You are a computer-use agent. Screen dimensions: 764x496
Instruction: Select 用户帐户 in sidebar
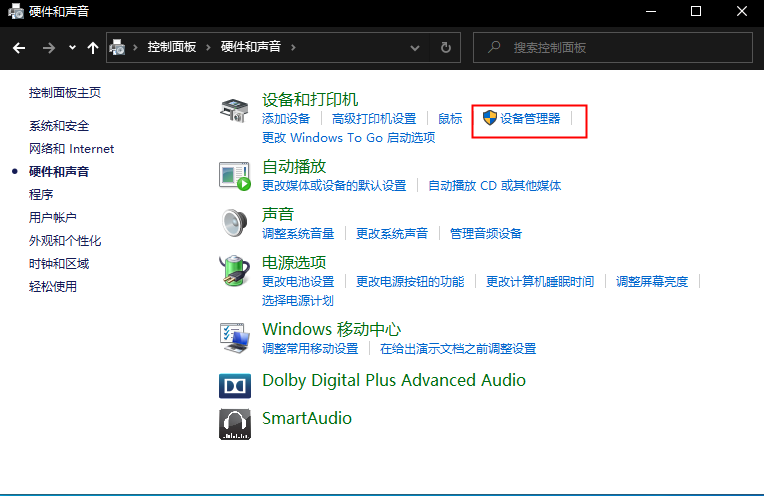coord(53,217)
